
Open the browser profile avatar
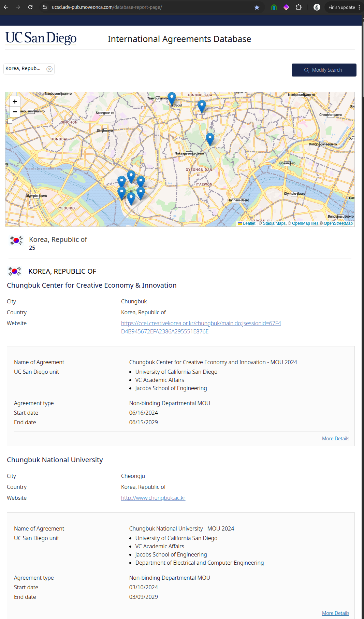(x=317, y=7)
